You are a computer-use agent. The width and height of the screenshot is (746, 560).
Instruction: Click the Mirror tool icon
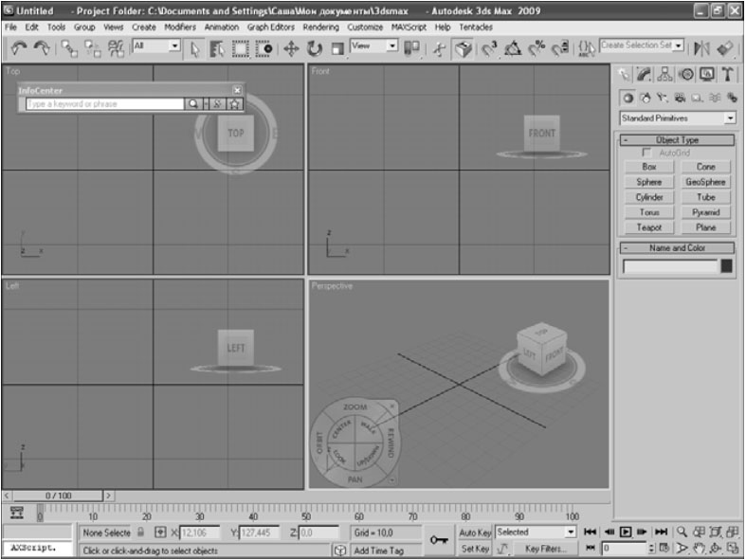[x=701, y=48]
